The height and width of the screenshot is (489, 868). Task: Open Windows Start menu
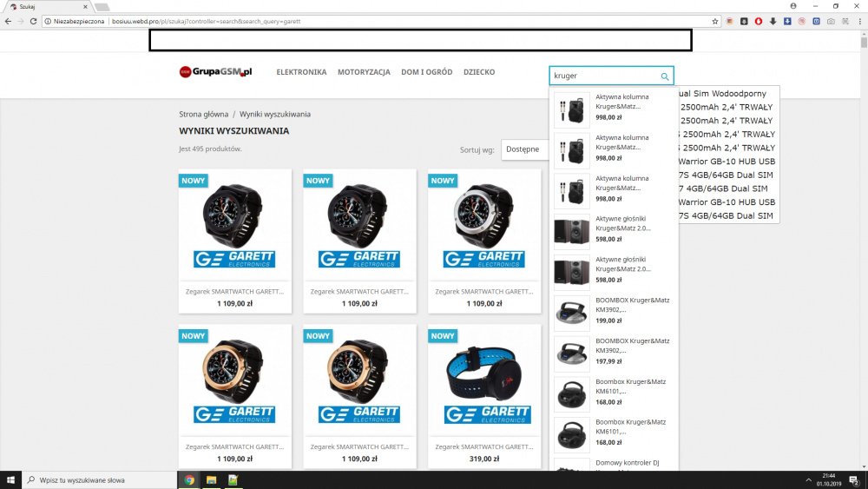coord(10,480)
